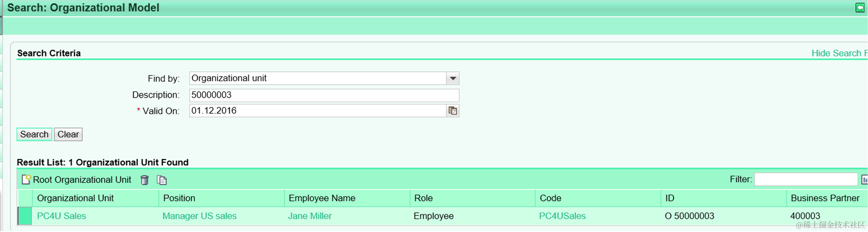868x232 pixels.
Task: Click the green back icon in the title bar
Action: (860, 8)
